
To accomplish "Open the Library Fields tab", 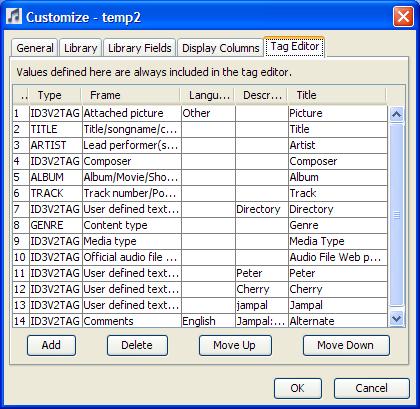I will pos(139,48).
